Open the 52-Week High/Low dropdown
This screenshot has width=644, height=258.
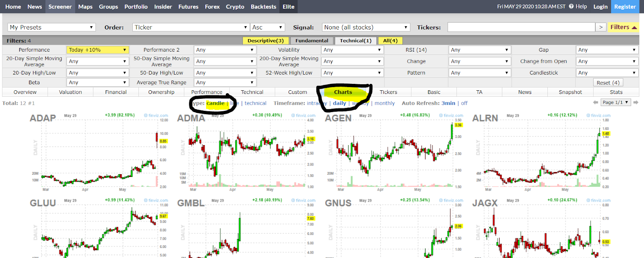click(x=352, y=73)
